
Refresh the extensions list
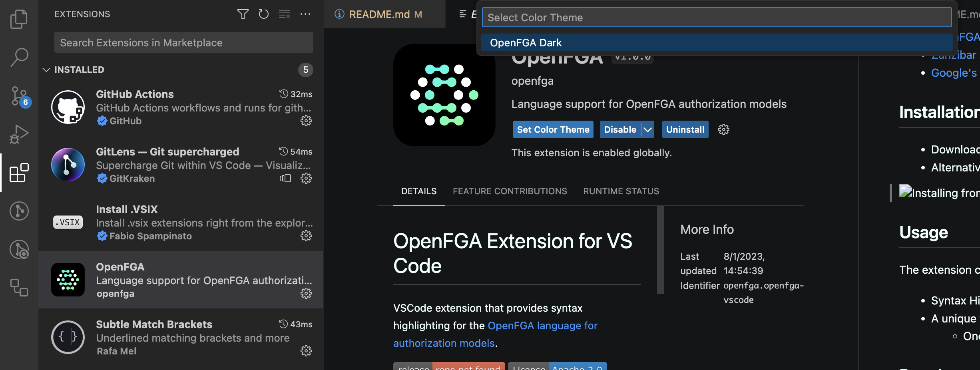[x=263, y=14]
